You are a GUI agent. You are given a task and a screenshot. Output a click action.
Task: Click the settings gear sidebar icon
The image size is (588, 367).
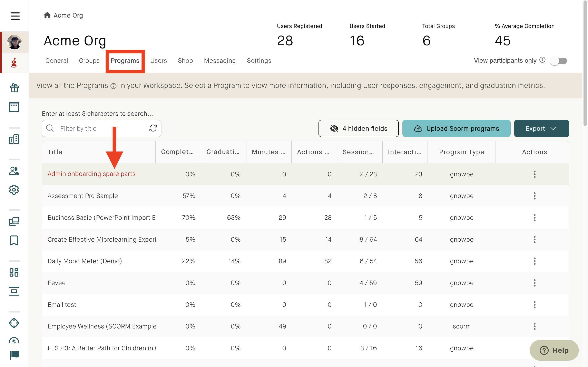(x=14, y=190)
